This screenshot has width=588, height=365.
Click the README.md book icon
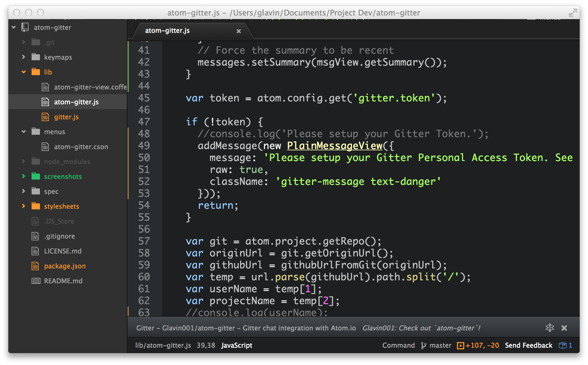pyautogui.click(x=36, y=281)
